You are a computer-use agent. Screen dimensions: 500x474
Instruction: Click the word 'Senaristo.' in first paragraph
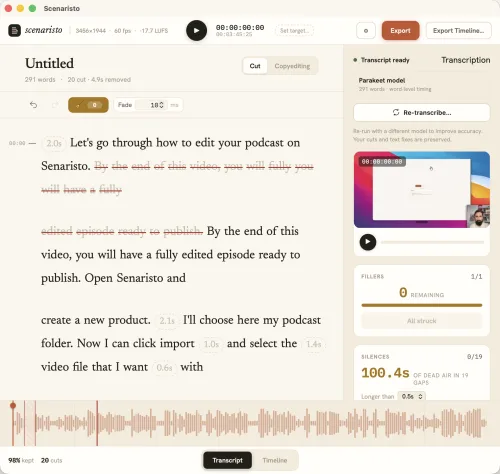click(66, 166)
